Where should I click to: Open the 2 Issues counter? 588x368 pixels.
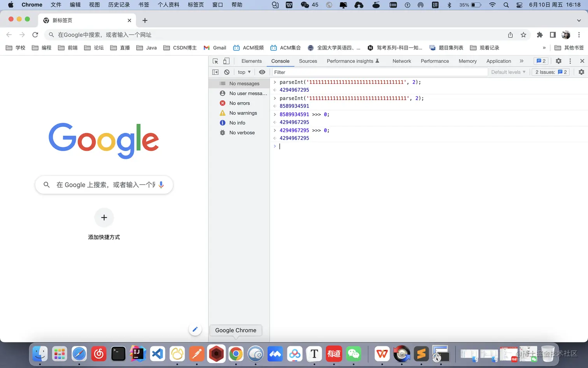[551, 72]
